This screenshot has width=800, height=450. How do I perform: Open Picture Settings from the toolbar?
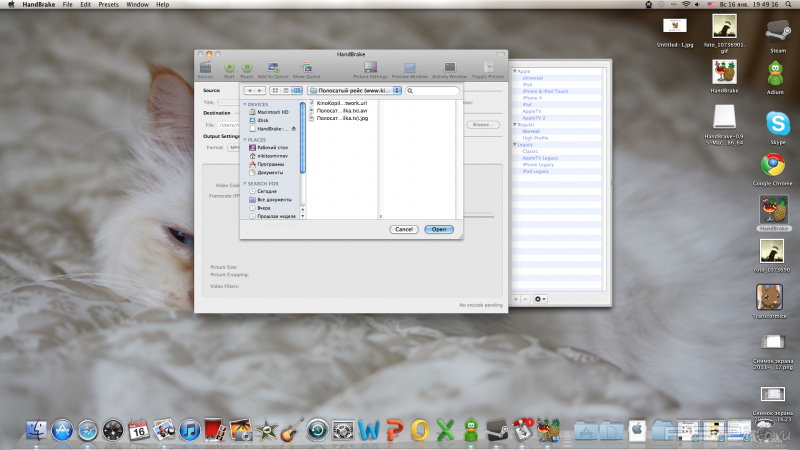tap(370, 68)
